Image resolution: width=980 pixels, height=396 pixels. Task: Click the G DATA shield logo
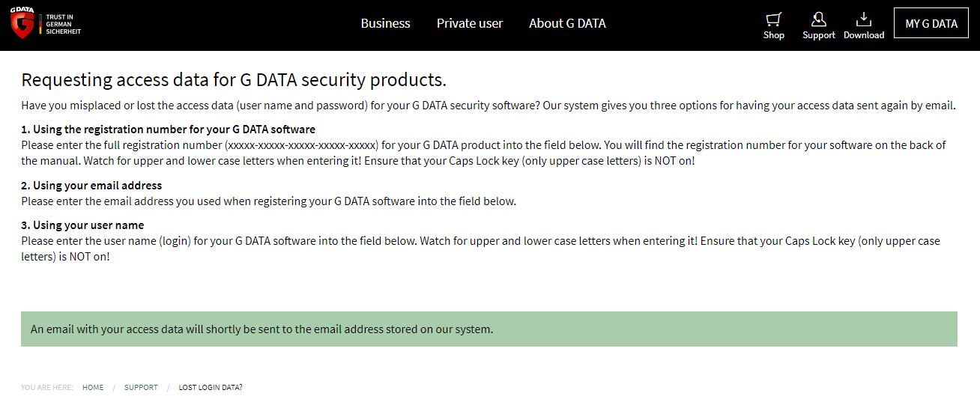[x=22, y=23]
